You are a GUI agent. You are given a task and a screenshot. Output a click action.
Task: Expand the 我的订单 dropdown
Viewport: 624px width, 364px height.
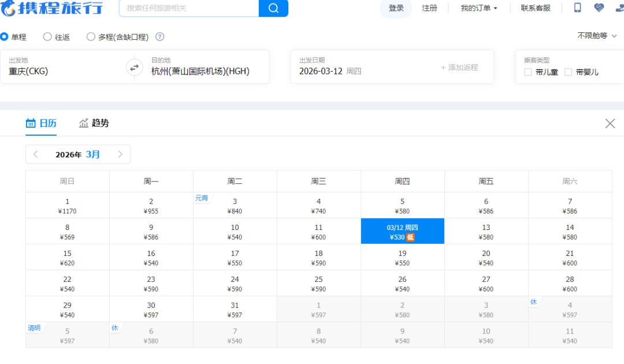point(479,8)
